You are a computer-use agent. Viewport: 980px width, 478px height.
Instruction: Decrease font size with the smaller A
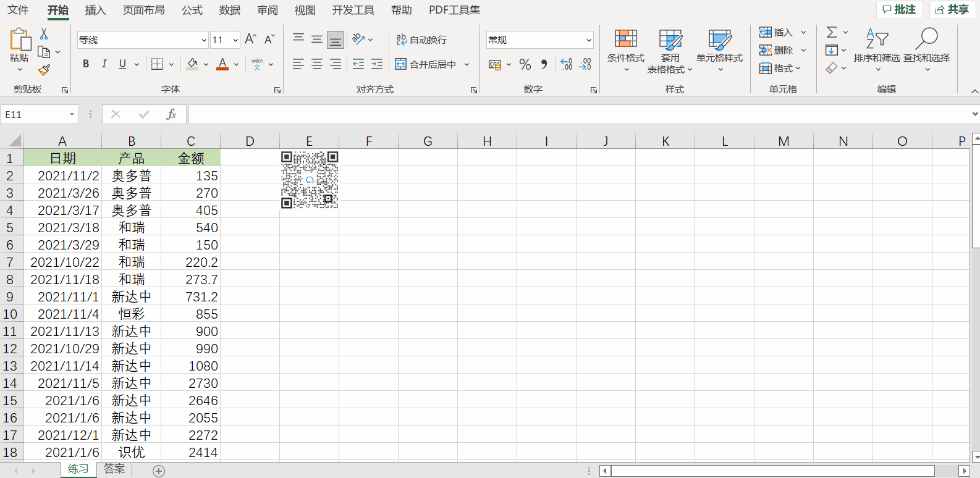coord(269,40)
